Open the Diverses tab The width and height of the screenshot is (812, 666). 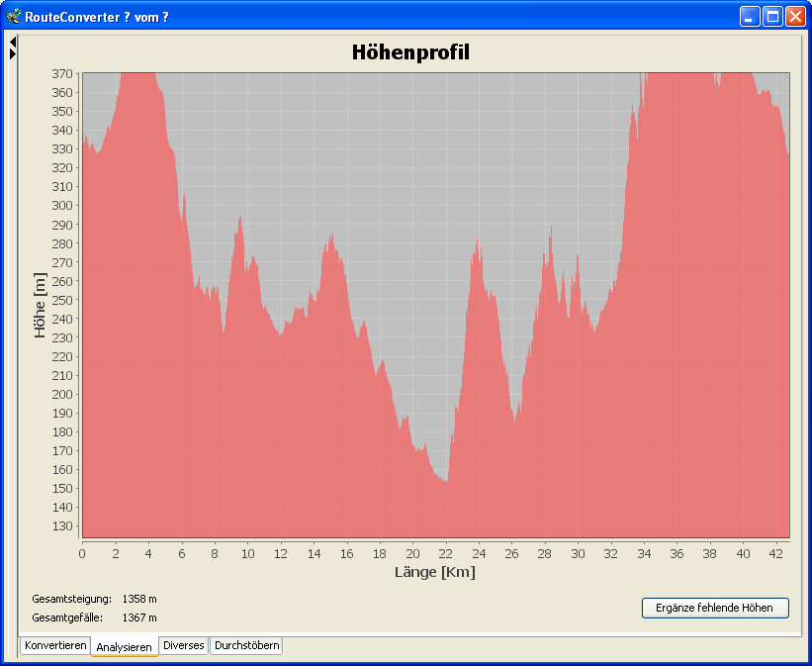[184, 645]
